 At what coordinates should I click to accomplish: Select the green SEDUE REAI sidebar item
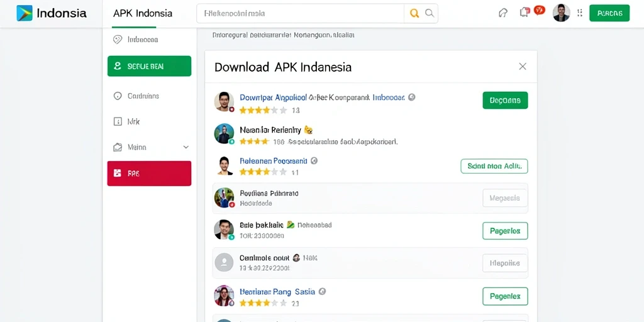[149, 65]
